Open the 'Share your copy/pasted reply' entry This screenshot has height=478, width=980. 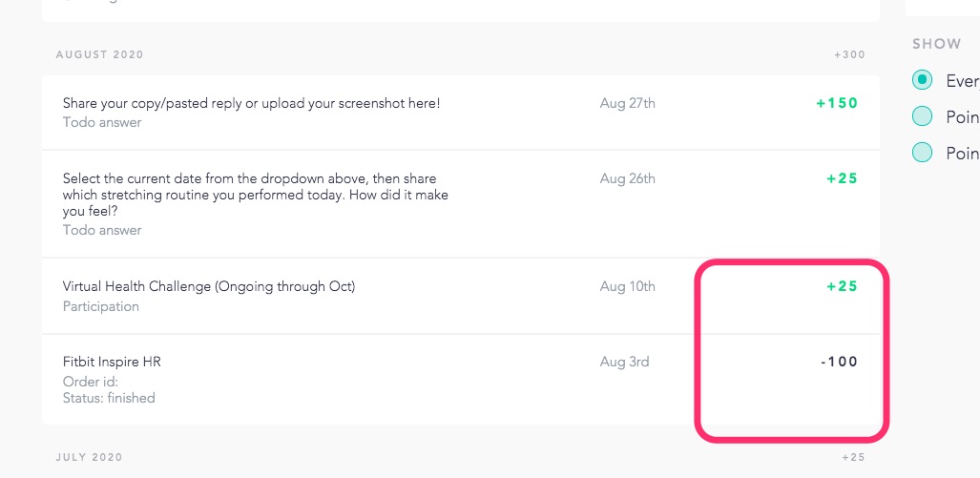(461, 113)
